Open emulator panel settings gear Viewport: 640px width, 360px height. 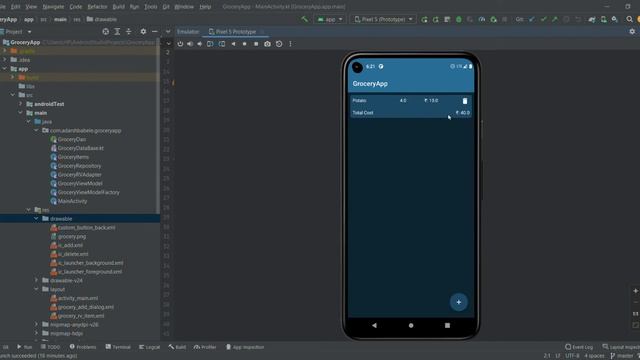pos(632,31)
